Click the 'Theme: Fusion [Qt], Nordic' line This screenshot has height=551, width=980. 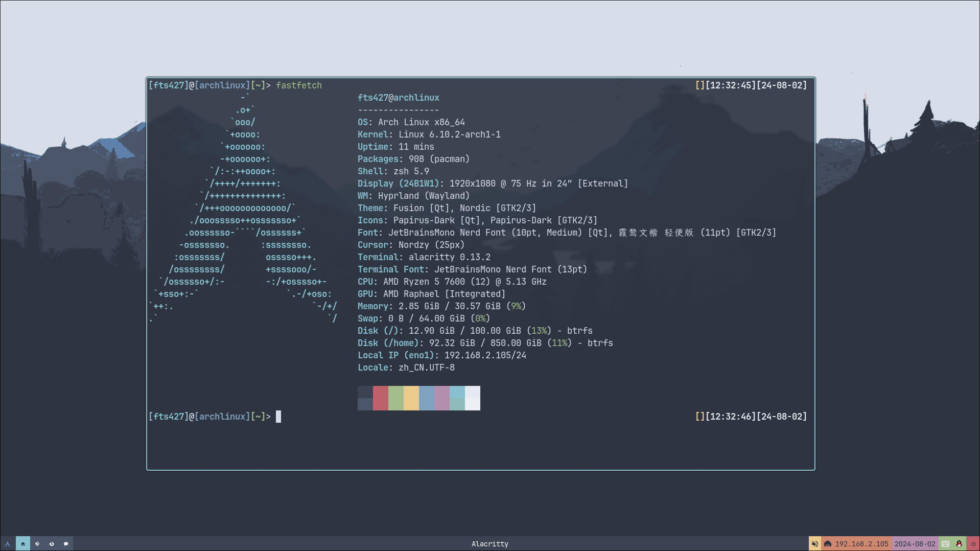pos(447,208)
